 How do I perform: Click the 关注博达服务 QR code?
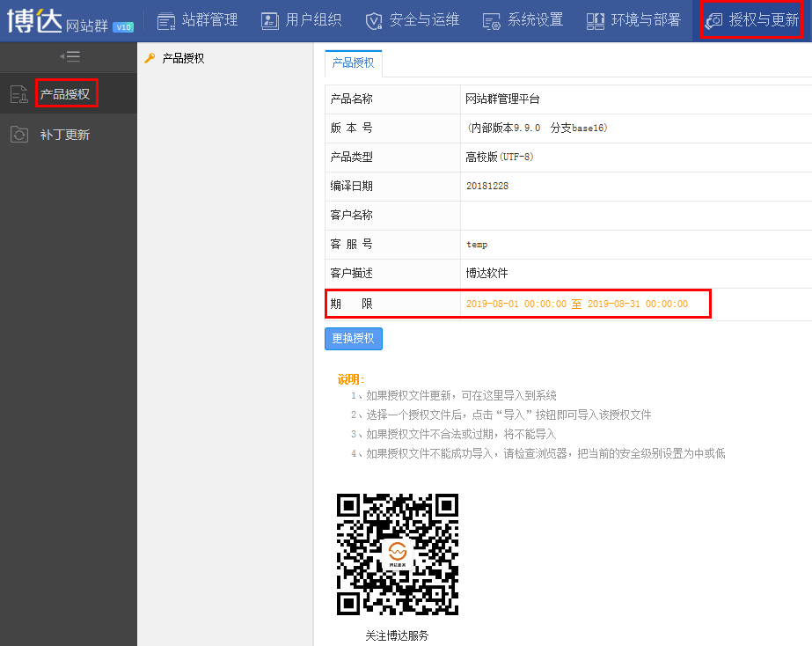(398, 554)
